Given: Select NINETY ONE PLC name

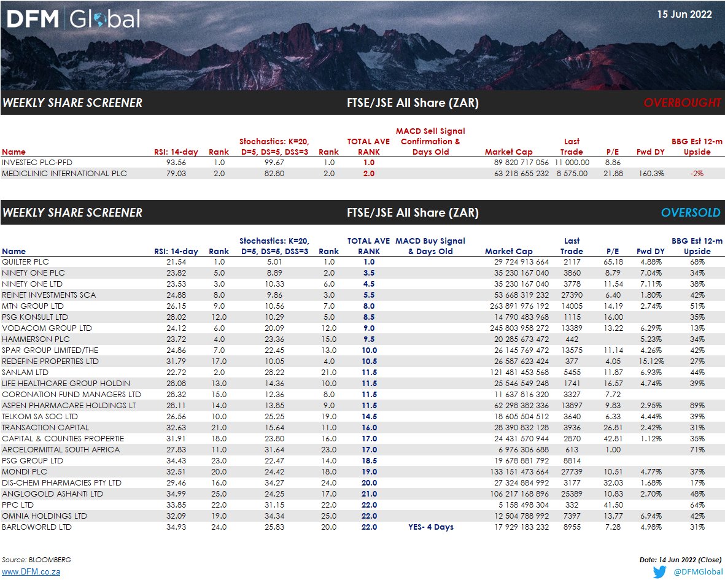Looking at the screenshot, I should (x=33, y=273).
